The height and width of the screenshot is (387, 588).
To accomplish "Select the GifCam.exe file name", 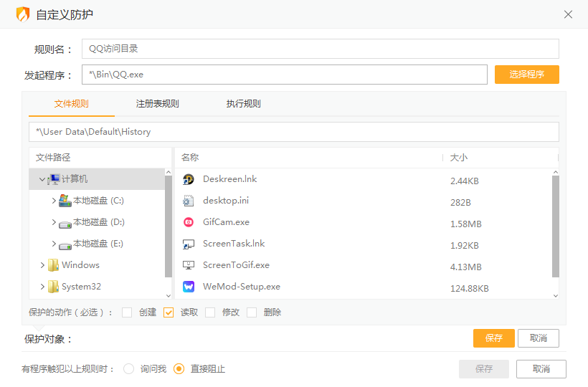I will click(x=226, y=222).
